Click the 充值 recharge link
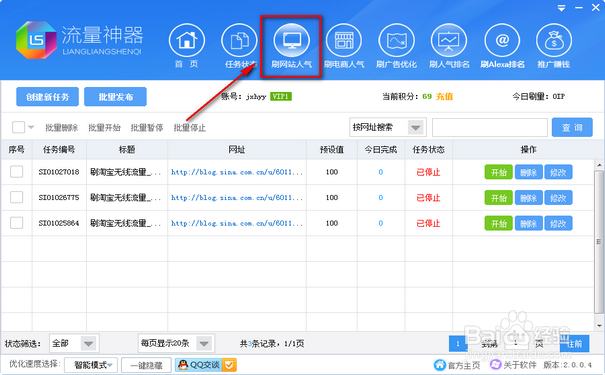Image resolution: width=605 pixels, height=375 pixels. point(444,96)
